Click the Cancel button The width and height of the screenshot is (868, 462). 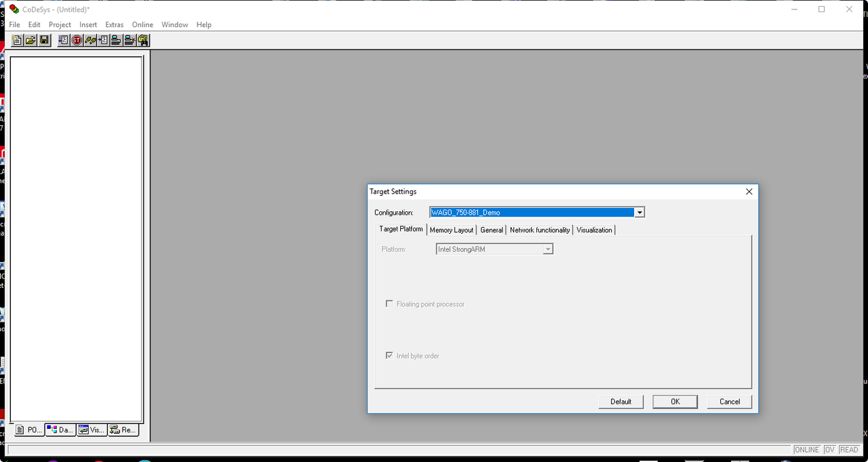coord(730,402)
